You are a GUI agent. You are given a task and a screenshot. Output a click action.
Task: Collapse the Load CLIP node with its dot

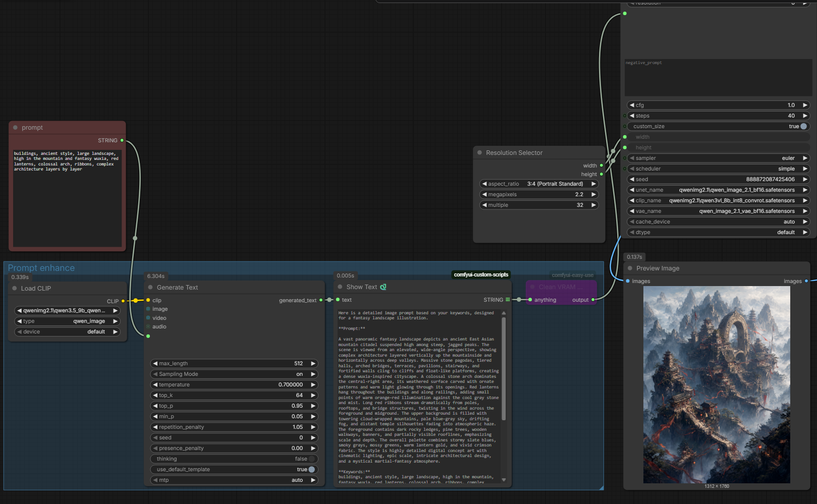[15, 289]
